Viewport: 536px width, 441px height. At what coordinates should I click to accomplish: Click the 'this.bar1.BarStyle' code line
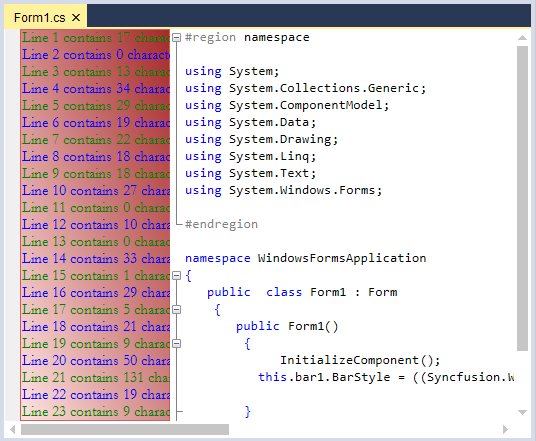pyautogui.click(x=386, y=377)
